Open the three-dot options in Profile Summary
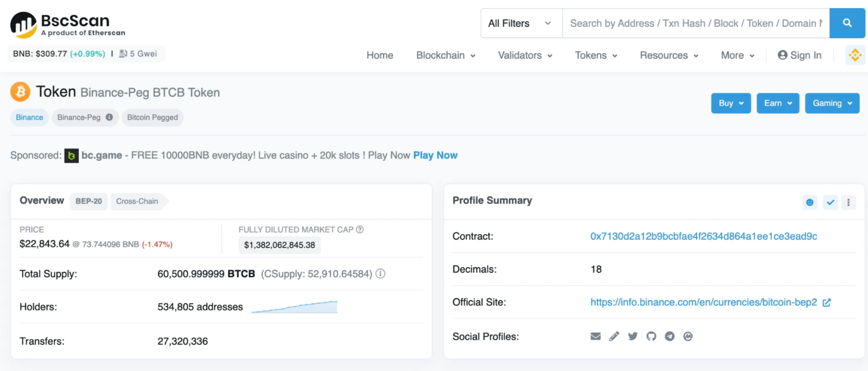This screenshot has width=868, height=371. pos(848,202)
